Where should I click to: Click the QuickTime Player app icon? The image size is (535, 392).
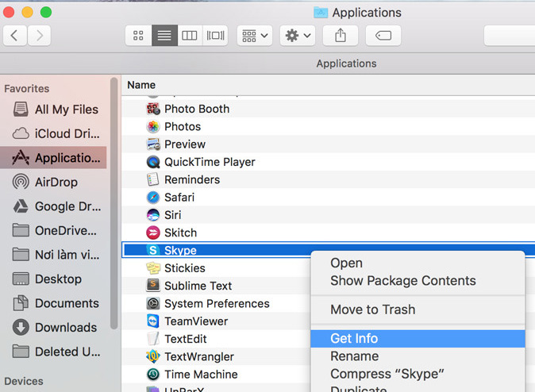click(153, 162)
